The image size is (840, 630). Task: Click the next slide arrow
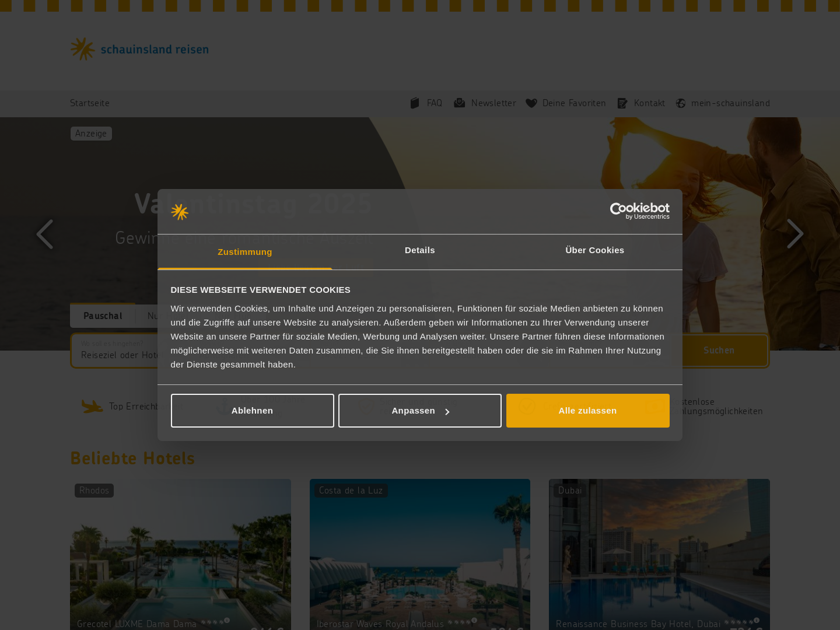tap(795, 234)
